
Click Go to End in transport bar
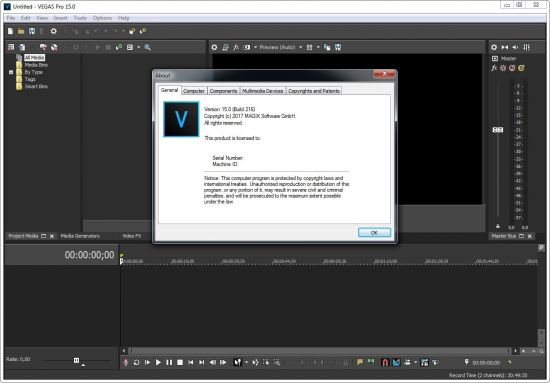201,362
